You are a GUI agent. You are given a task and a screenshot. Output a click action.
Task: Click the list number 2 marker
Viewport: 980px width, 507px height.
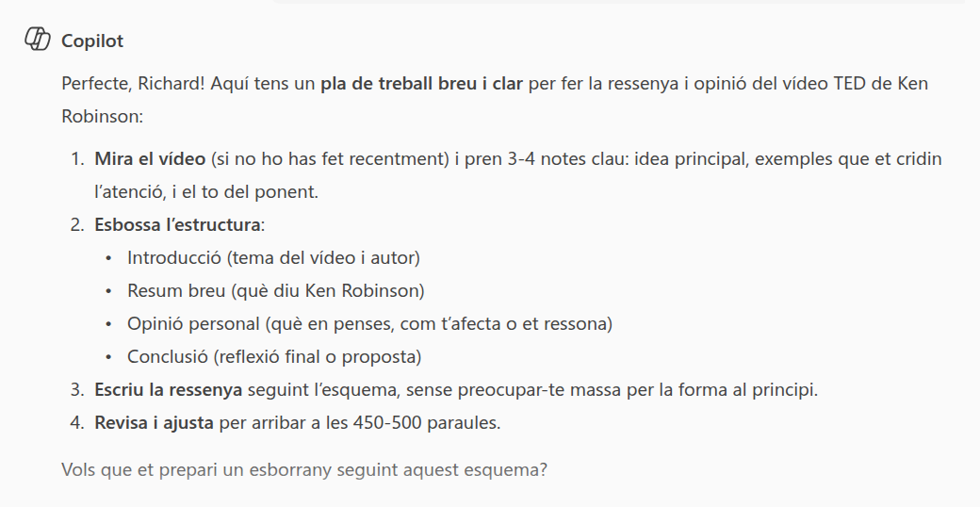tap(77, 224)
